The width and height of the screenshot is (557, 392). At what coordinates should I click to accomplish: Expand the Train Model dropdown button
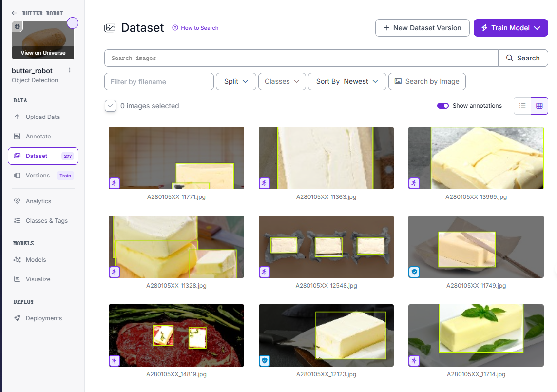[x=511, y=28]
